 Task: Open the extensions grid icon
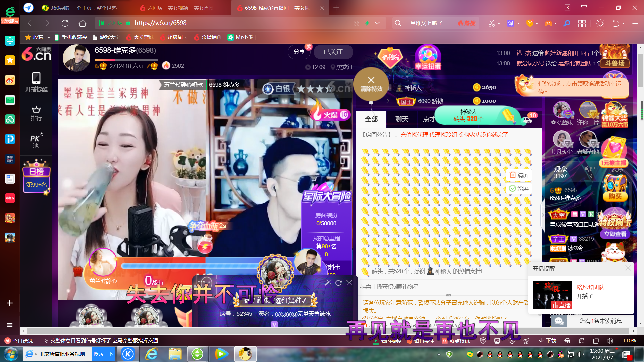point(582,23)
